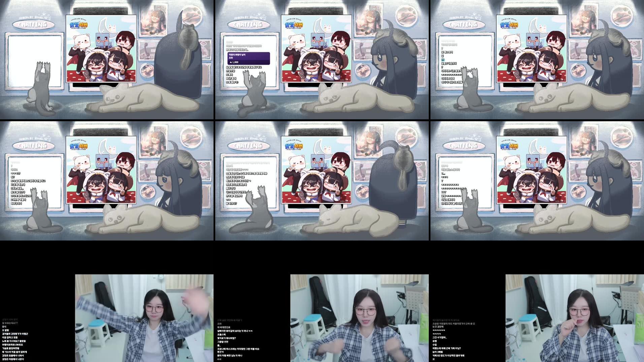Click the group illustration beside the donation card
644x362 pixels.
316,49
